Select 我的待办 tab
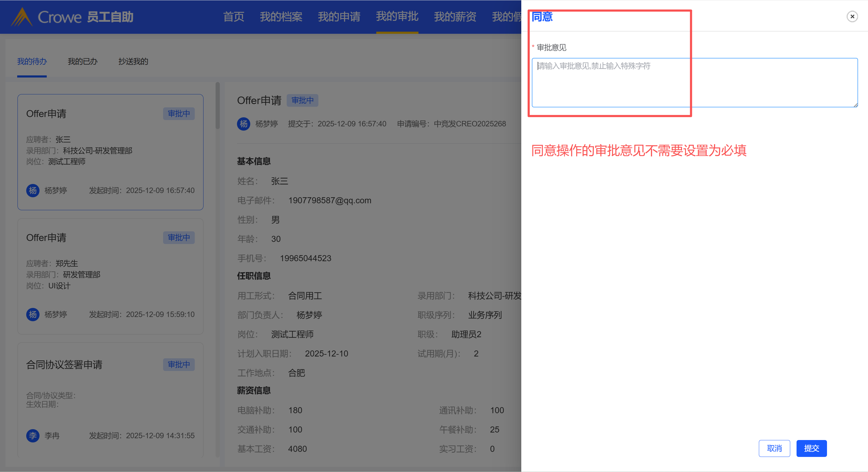Image resolution: width=868 pixels, height=472 pixels. point(32,61)
